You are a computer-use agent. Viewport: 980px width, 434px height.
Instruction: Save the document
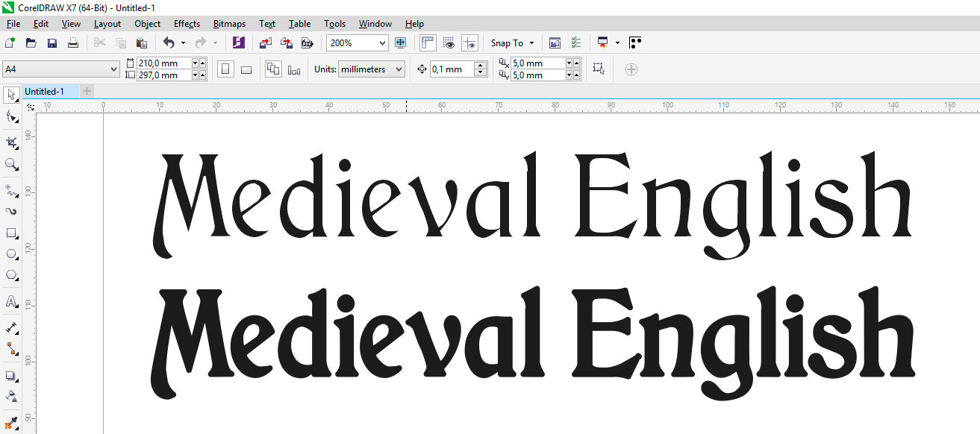click(x=52, y=43)
